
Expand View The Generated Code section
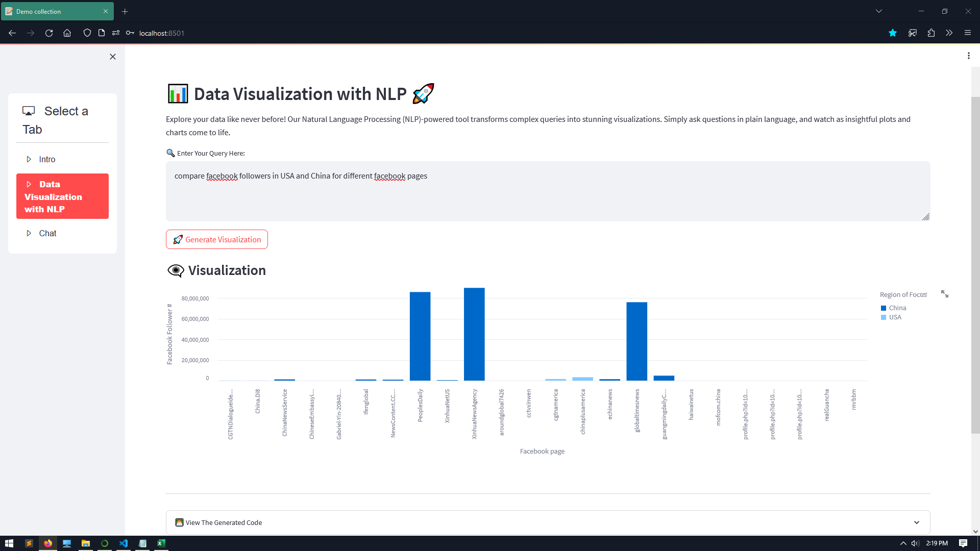coord(548,522)
